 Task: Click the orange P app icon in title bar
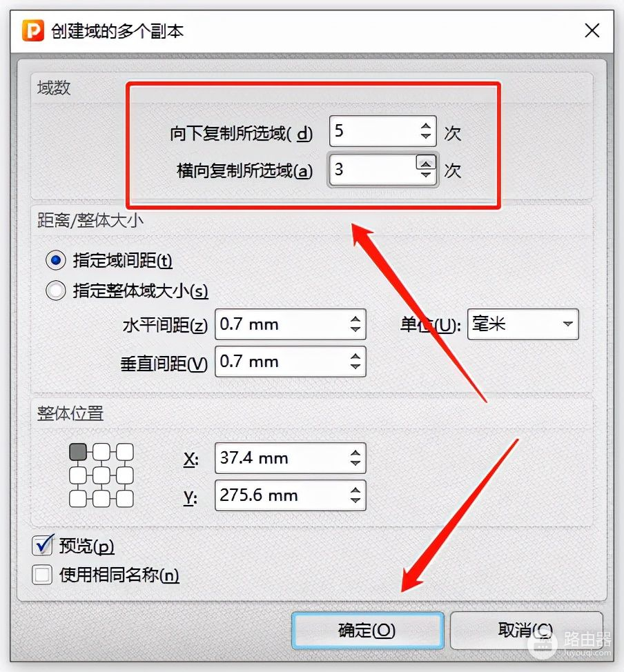pos(33,31)
